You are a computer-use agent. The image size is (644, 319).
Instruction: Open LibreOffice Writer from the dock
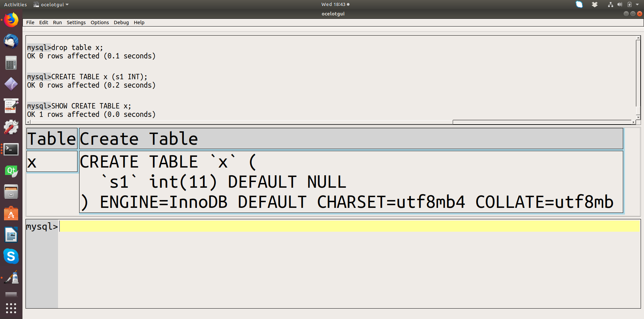coord(11,235)
